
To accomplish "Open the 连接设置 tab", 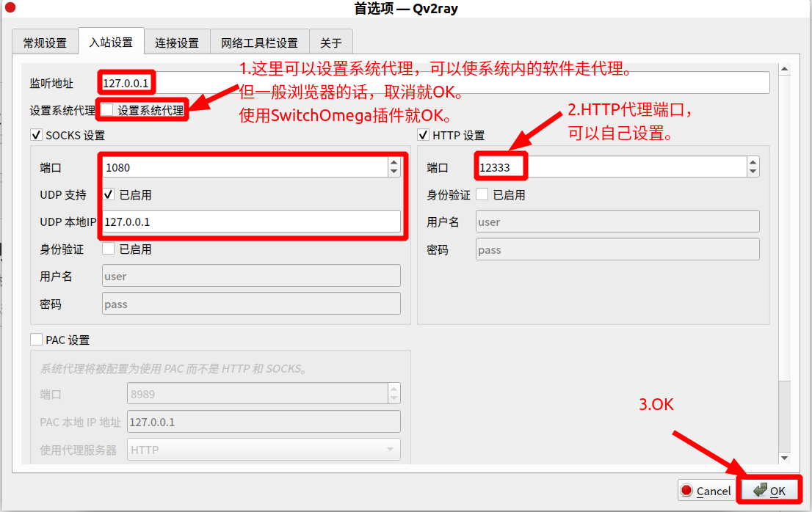I will (x=177, y=43).
